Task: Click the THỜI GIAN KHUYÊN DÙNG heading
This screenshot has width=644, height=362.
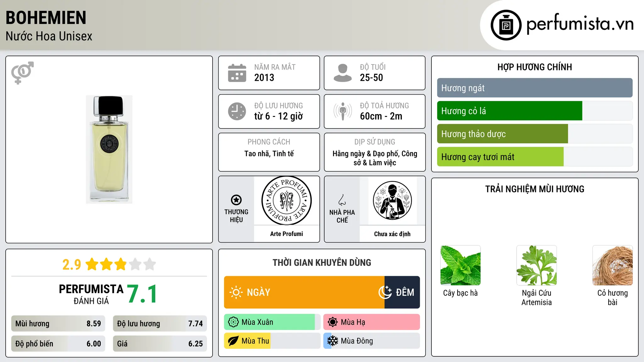Action: (x=322, y=262)
